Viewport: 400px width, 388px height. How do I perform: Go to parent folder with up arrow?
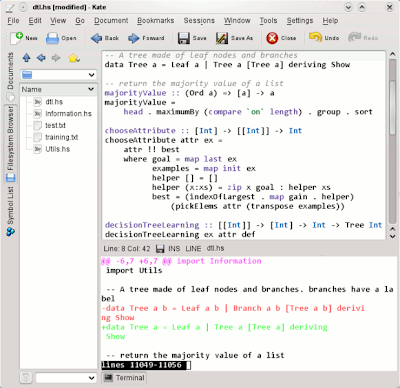(x=27, y=58)
